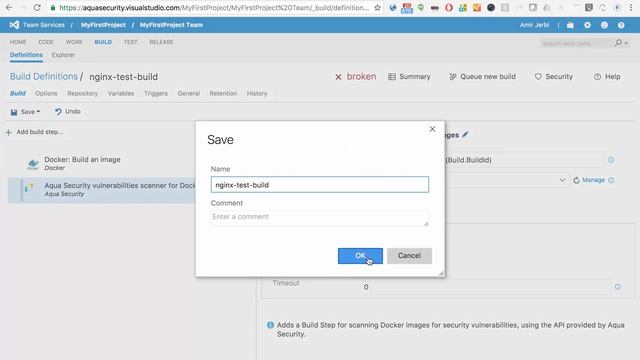Open the BUILD hub
Viewport: 640px width, 360px height.
pos(103,42)
